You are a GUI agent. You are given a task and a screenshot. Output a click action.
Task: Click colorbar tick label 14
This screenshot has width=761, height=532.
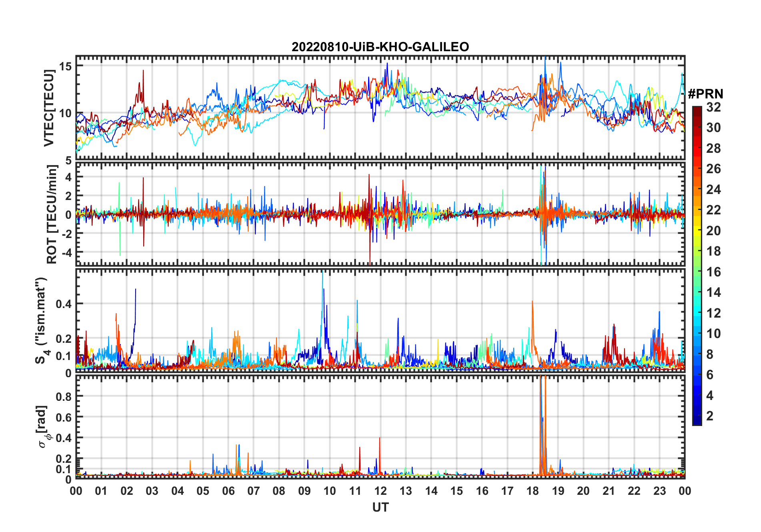(713, 292)
